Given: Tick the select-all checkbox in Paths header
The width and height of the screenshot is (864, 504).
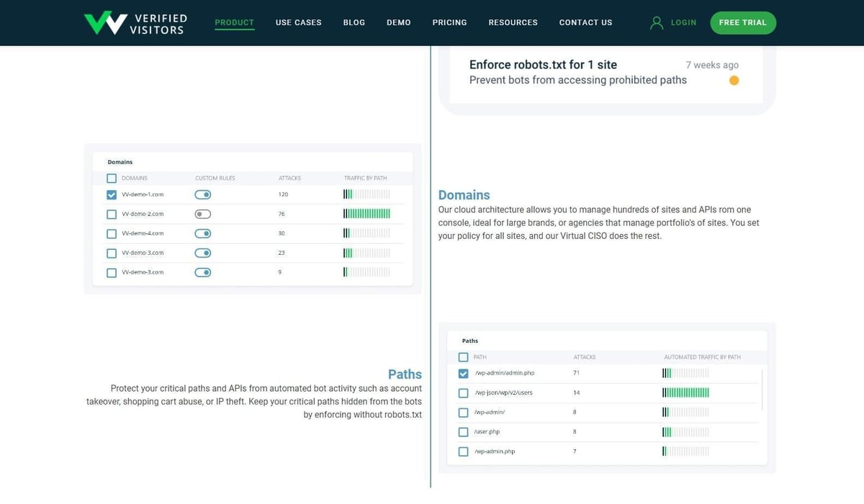Looking at the screenshot, I should point(463,356).
